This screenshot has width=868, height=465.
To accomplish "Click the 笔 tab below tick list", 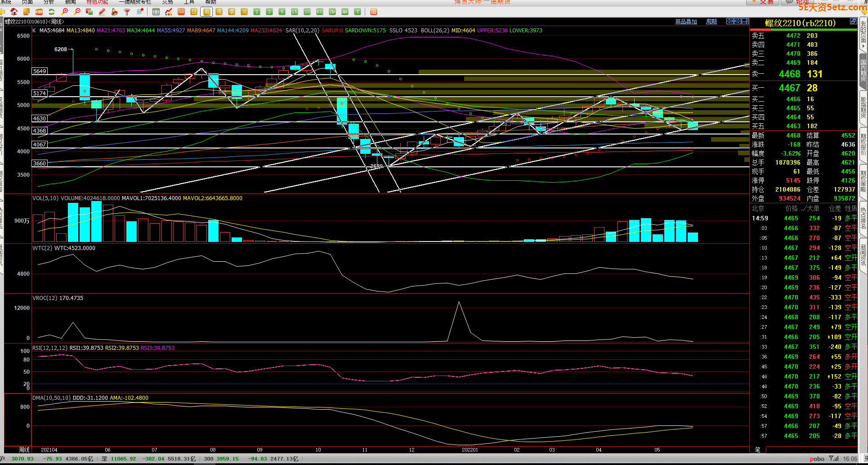I will (x=757, y=449).
